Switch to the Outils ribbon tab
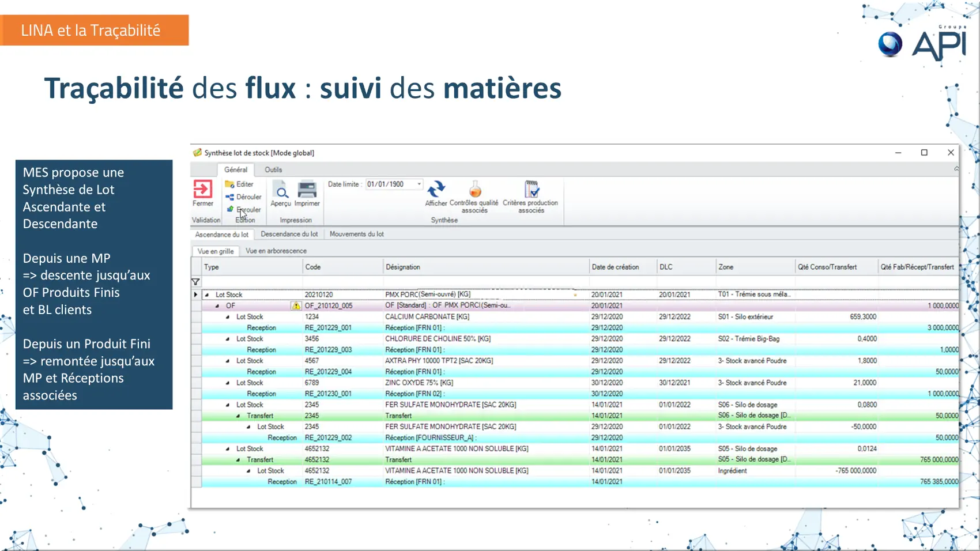Screen dimensions: 980x551 [x=273, y=170]
